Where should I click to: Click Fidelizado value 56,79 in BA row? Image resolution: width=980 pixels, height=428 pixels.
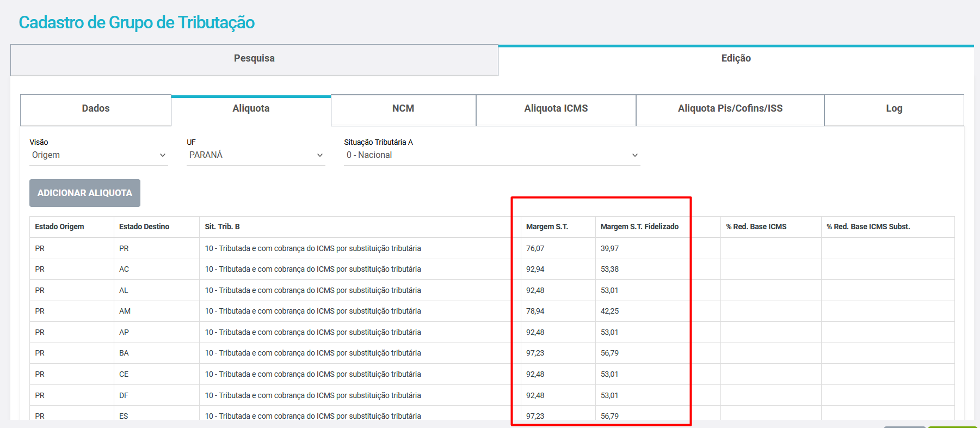(x=609, y=353)
